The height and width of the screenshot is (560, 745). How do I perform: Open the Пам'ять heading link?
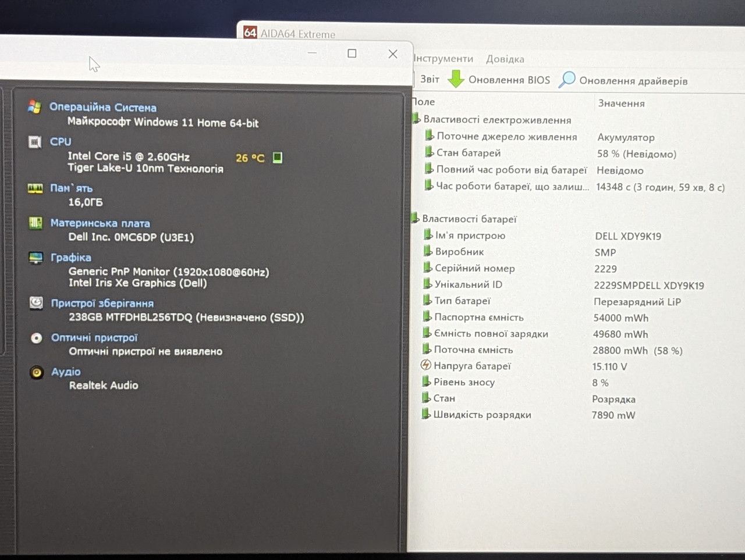[71, 188]
